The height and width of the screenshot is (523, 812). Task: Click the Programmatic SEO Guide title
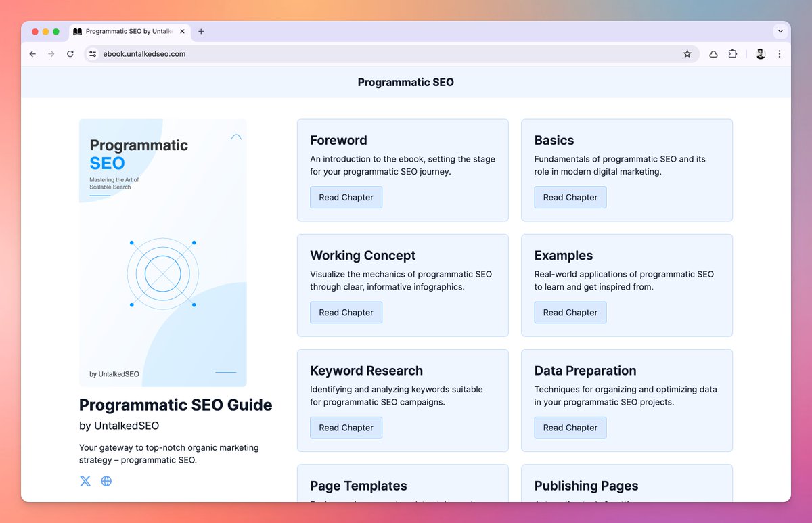click(176, 405)
